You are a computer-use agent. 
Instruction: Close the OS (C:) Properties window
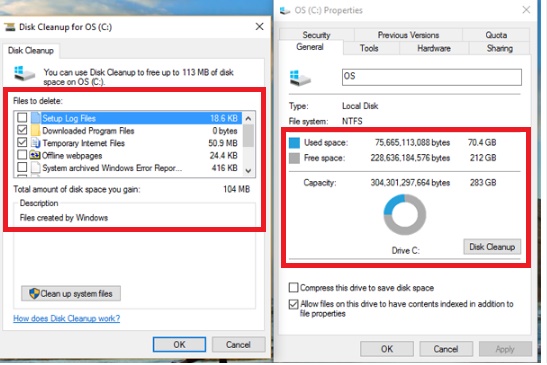click(526, 10)
